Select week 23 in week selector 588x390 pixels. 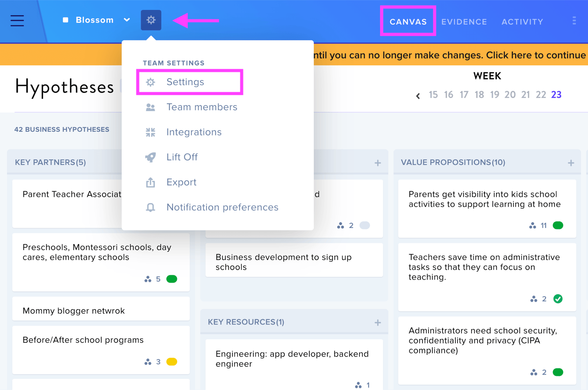556,95
